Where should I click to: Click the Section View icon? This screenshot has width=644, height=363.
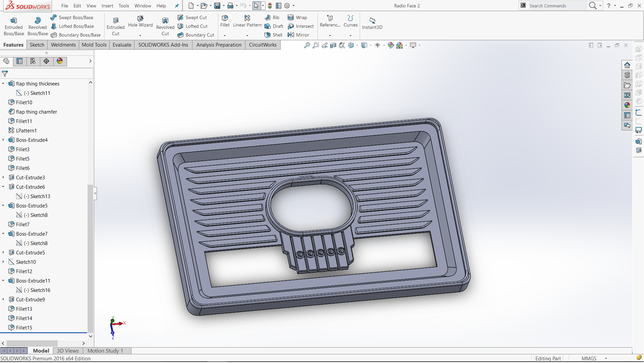[x=333, y=45]
